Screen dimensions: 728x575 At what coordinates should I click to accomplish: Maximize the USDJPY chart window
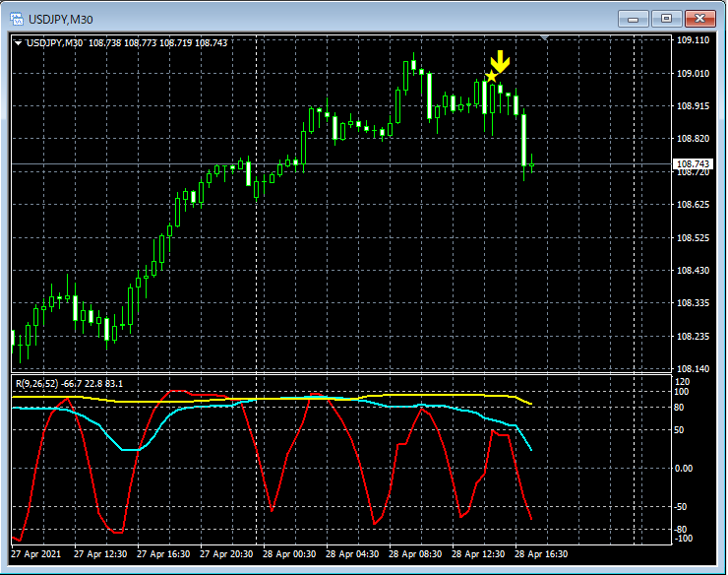[667, 18]
